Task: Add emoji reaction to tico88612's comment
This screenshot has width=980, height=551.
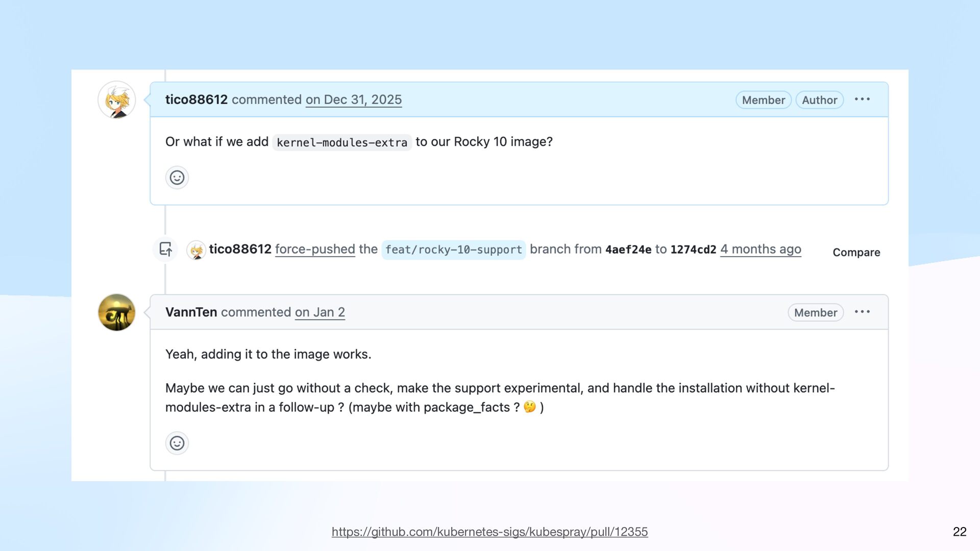Action: pos(177,178)
